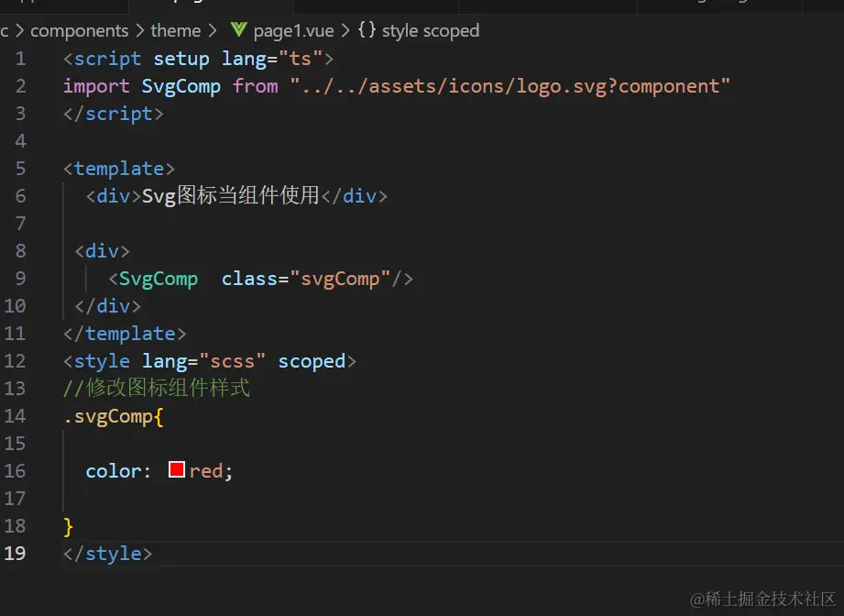844x616 pixels.
Task: Click the 'from' keyword on line 2
Action: [256, 86]
